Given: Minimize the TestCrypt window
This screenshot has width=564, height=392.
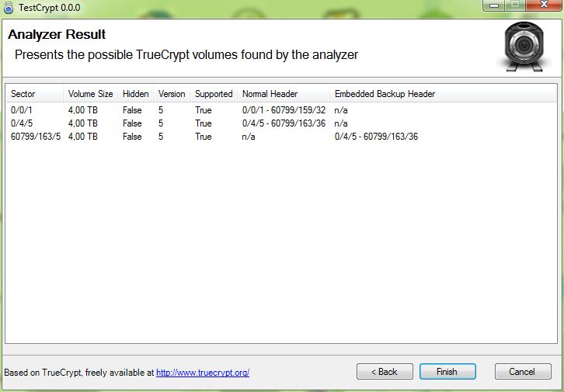Looking at the screenshot, I should (x=494, y=5).
